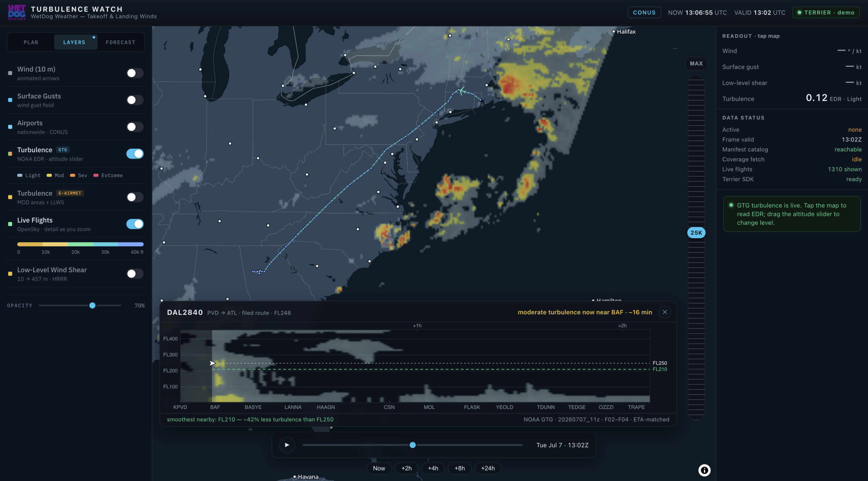Click the aircraft icon on the map
868x481 pixels.
462,91
